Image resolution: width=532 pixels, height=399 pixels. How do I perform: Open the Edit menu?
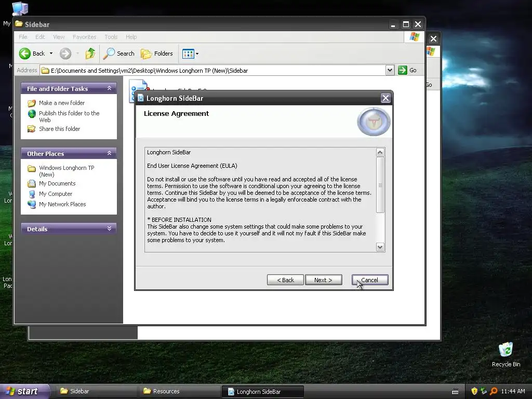point(40,37)
